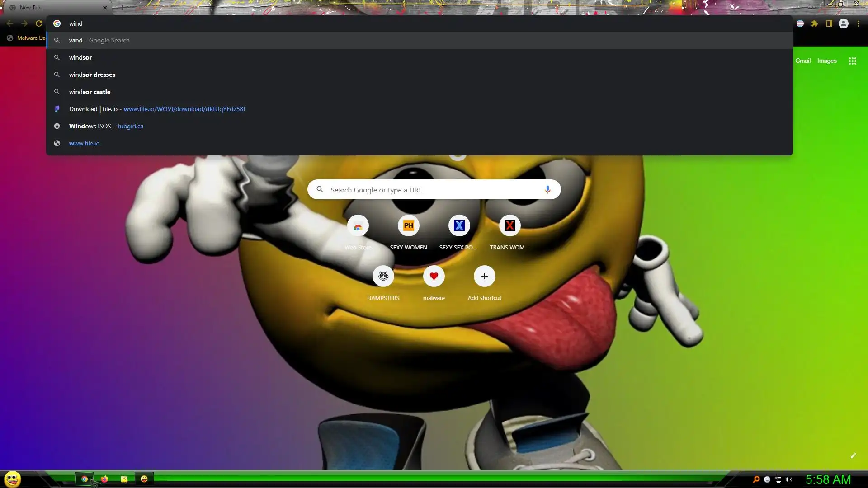868x488 pixels.
Task: Open the Gmail link
Action: [803, 61]
